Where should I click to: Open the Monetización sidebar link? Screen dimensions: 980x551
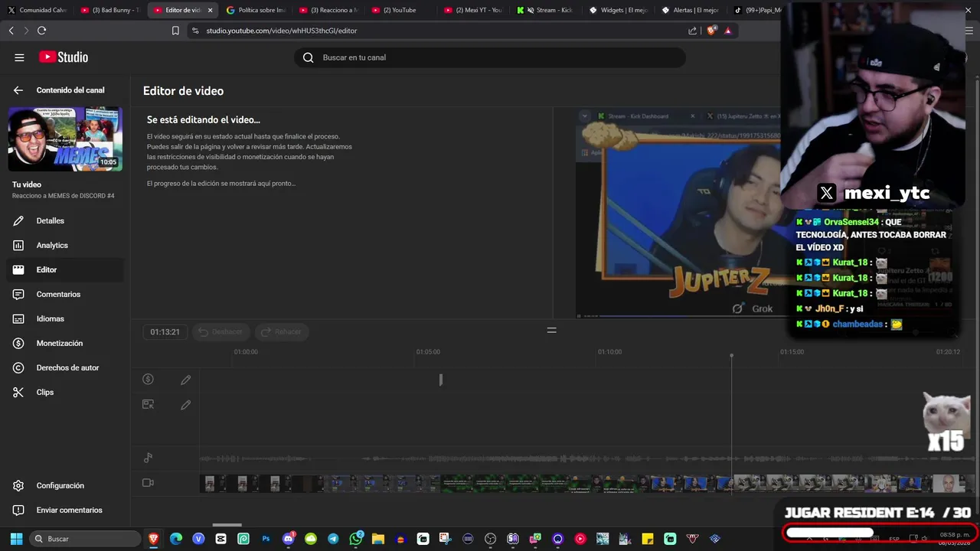coord(60,343)
